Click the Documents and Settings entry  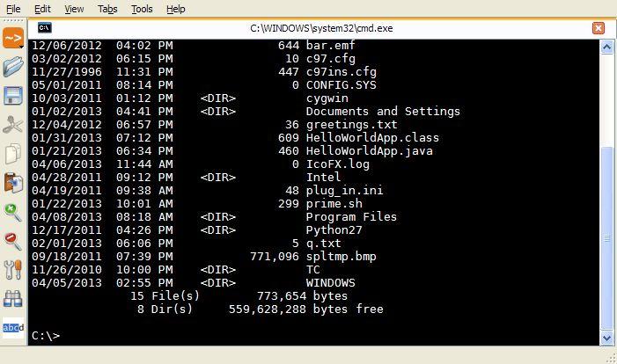(383, 112)
